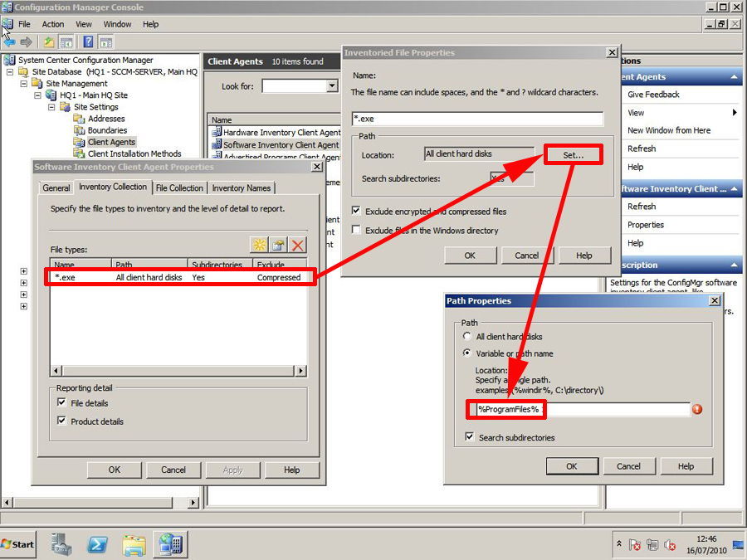Click the Software Inventory Client Agent list icon
This screenshot has height=560, width=747.
pos(217,144)
